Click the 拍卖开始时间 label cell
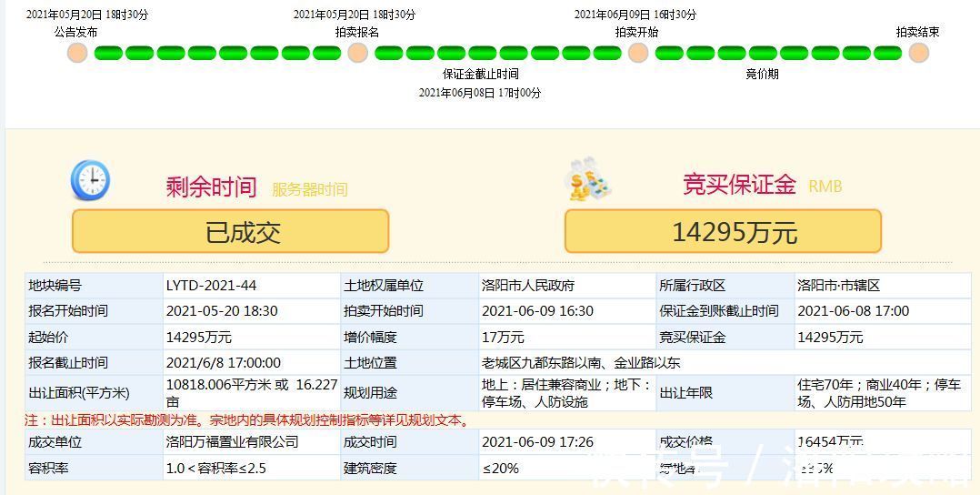Screen dimensions: 980x495 (409, 311)
